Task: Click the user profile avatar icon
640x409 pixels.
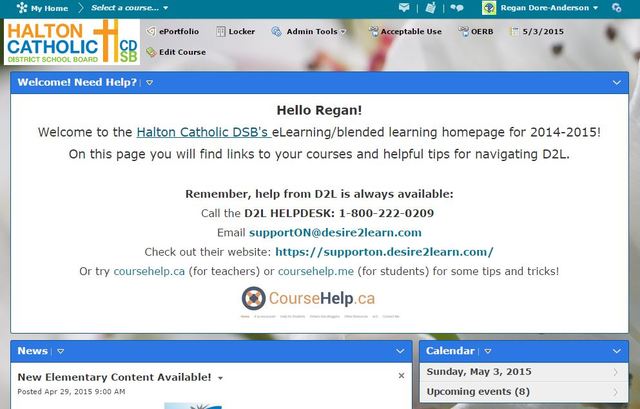Action: click(489, 8)
